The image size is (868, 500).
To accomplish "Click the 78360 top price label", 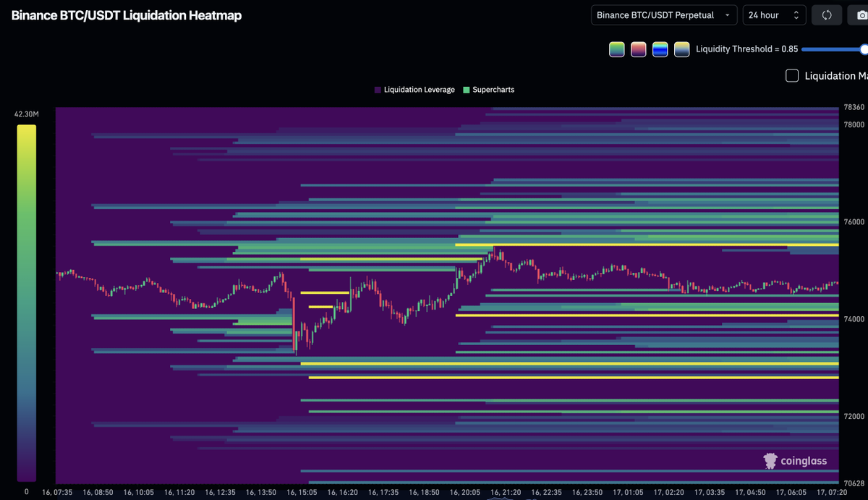I will [854, 107].
